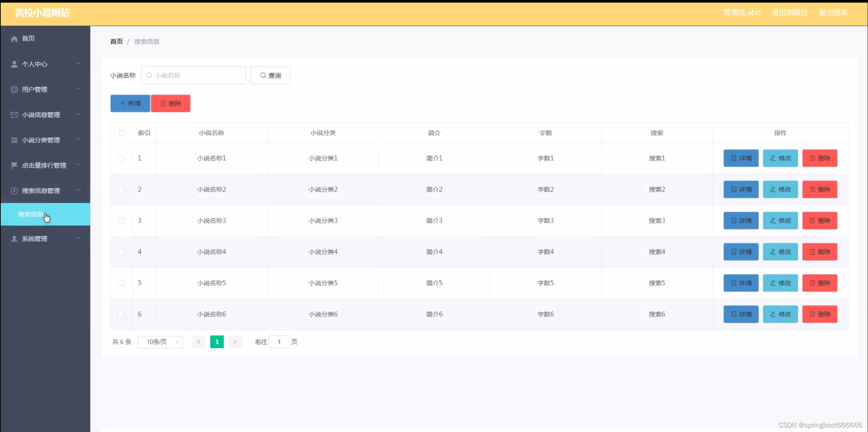Click the list icon beside 小说分类管理
The height and width of the screenshot is (432, 868).
tap(14, 140)
